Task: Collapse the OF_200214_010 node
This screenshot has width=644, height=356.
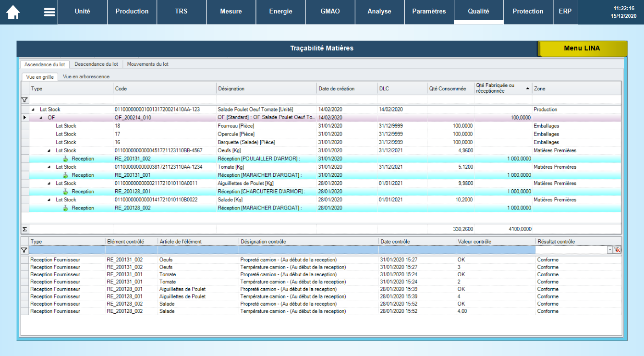Action: (41, 118)
